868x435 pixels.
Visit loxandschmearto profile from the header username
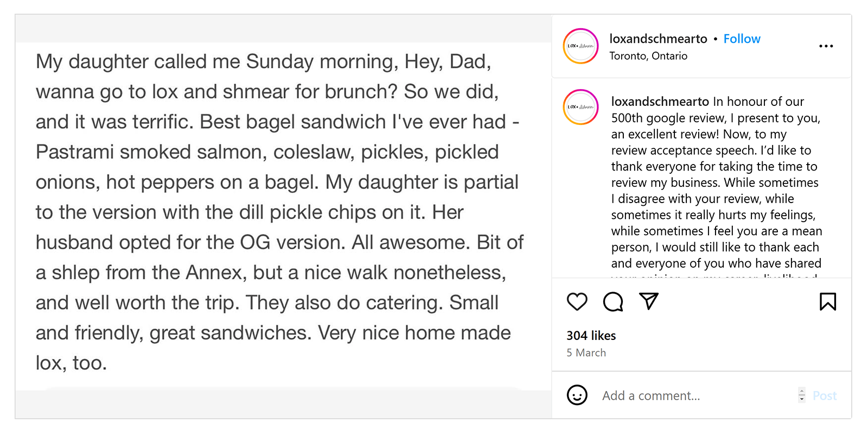click(x=658, y=39)
